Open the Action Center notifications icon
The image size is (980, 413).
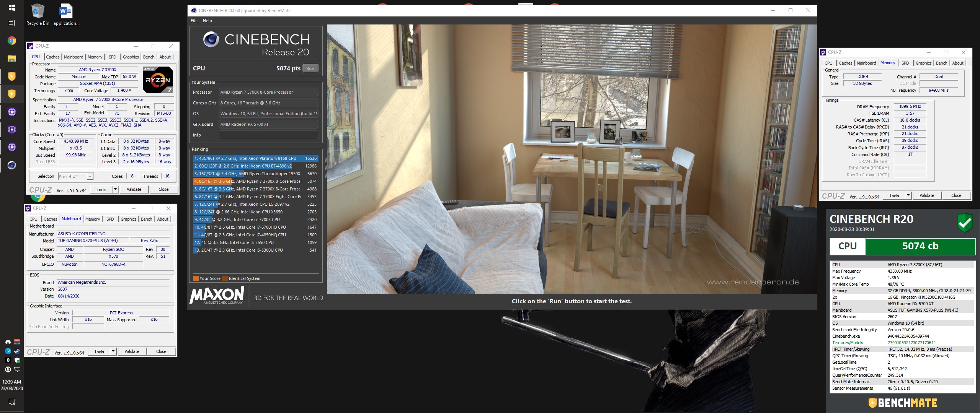(x=11, y=402)
